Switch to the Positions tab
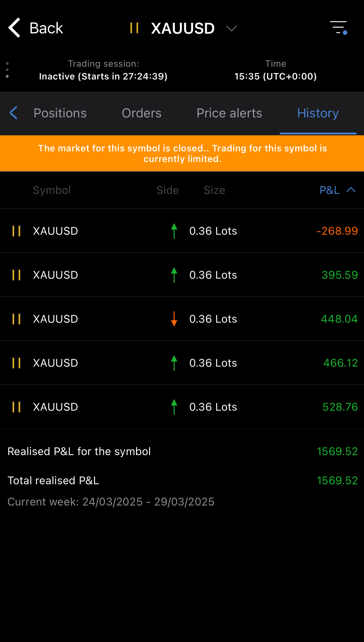This screenshot has width=364, height=642. [60, 113]
